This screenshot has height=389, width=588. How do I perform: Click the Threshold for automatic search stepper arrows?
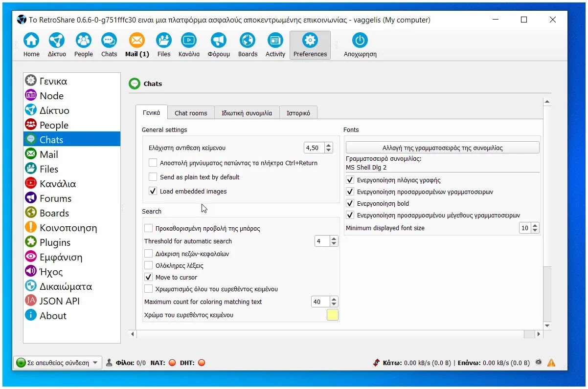(334, 241)
